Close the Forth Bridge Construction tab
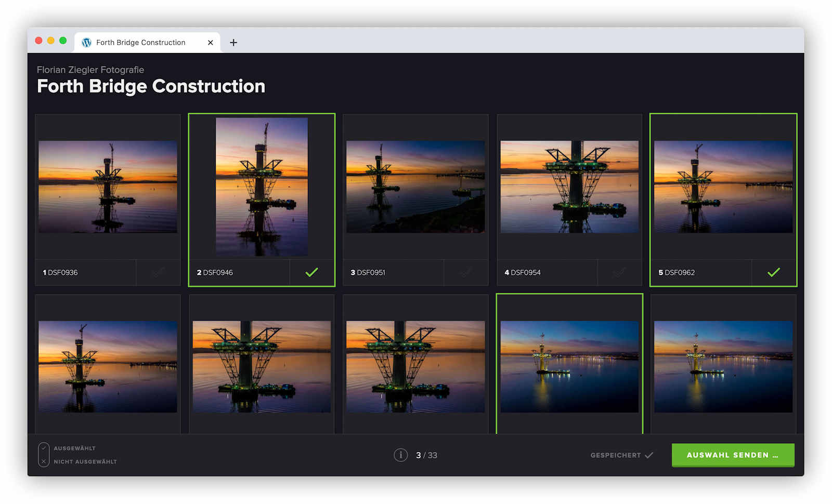This screenshot has width=832, height=504. click(x=210, y=43)
